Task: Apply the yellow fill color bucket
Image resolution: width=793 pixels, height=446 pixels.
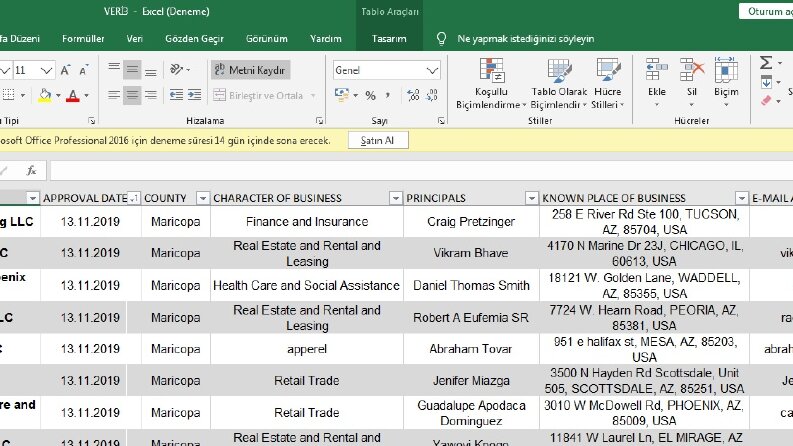Action: click(45, 95)
